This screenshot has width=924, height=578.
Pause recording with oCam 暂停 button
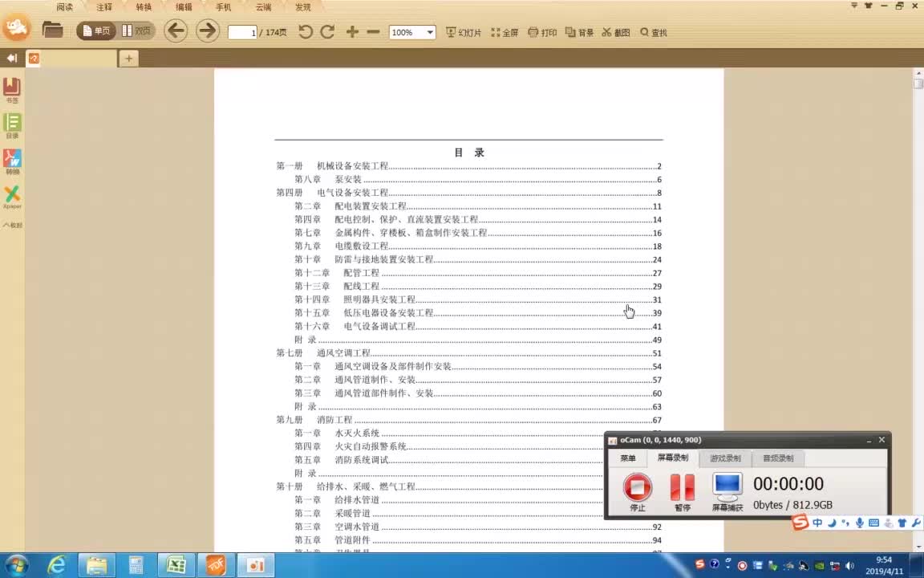(x=683, y=492)
